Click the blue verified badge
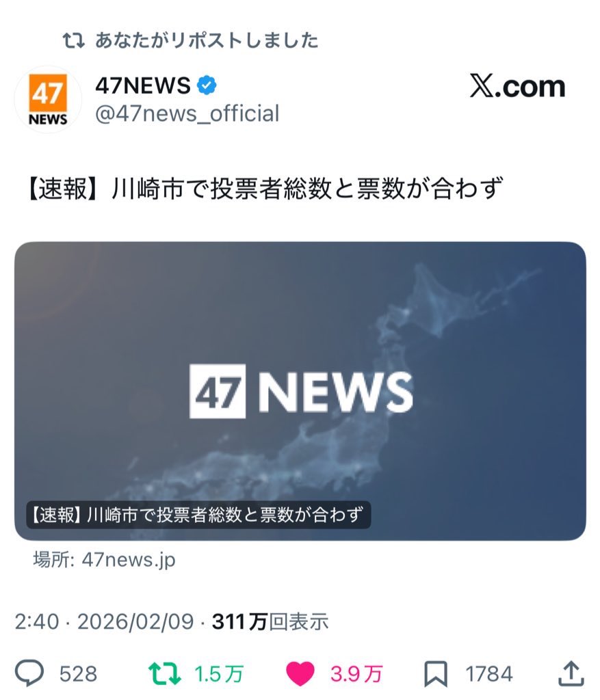 (207, 85)
